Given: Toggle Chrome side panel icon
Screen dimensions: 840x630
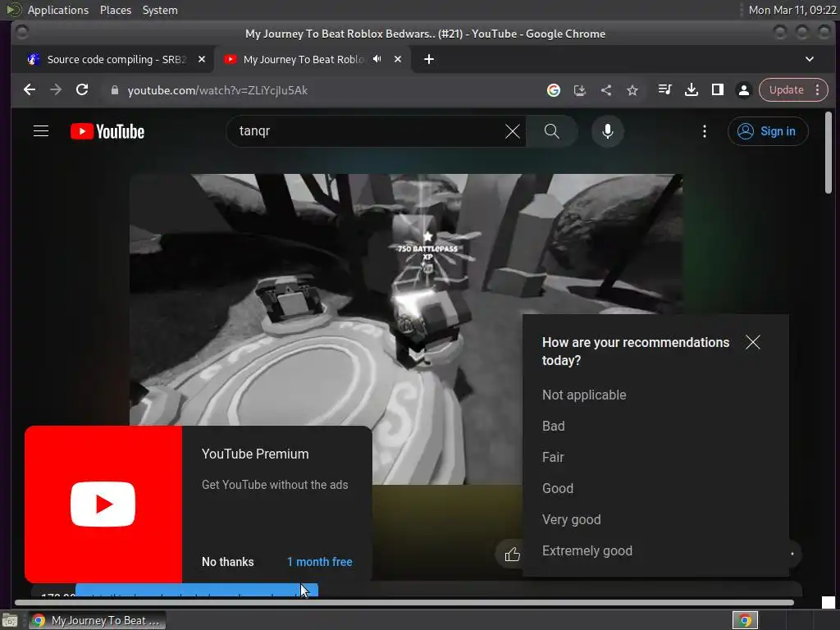Looking at the screenshot, I should [x=717, y=90].
